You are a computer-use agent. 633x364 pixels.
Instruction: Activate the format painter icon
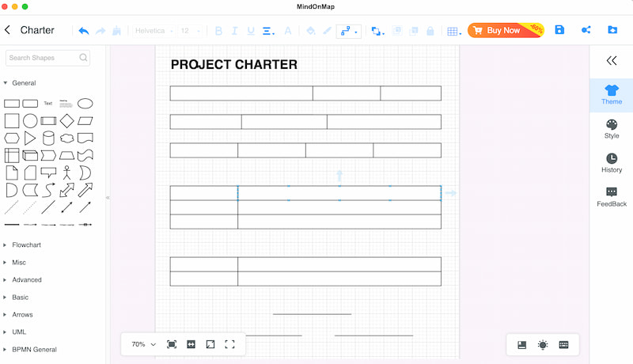tap(116, 31)
